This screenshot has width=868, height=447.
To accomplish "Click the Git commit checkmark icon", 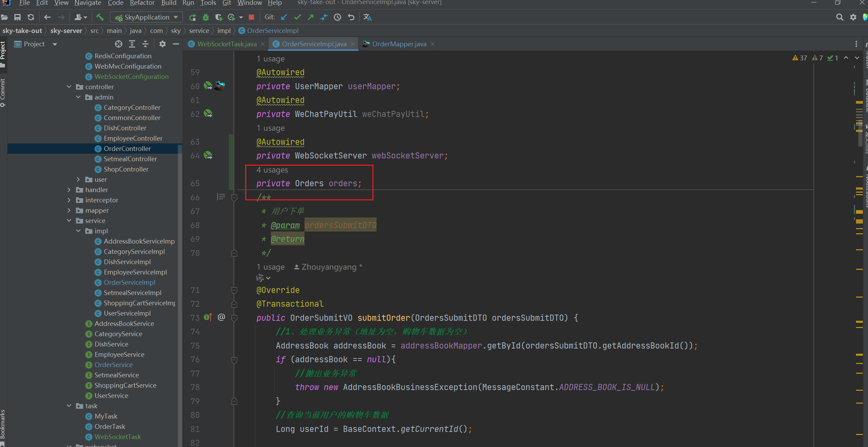I will pyautogui.click(x=297, y=17).
